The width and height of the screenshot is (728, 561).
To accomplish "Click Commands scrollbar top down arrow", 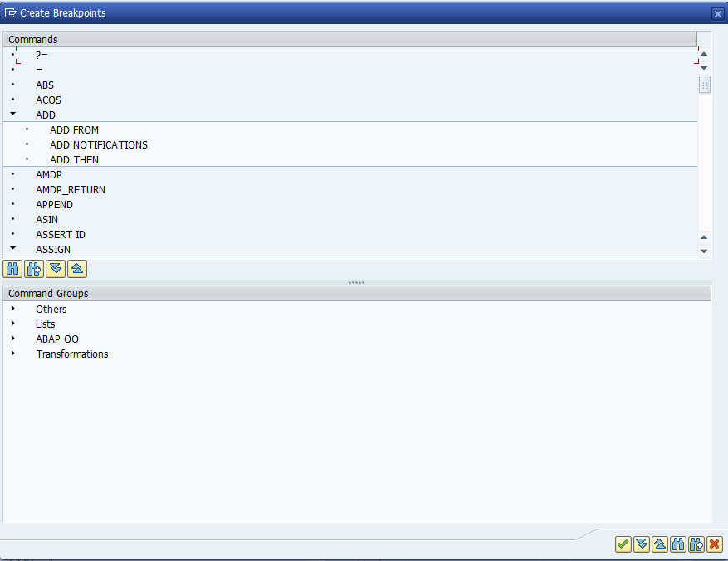I will click(x=704, y=68).
